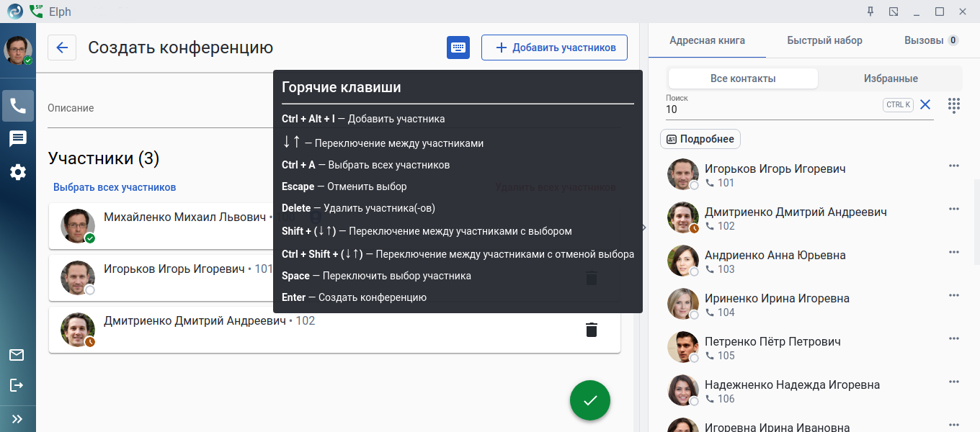Image resolution: width=980 pixels, height=432 pixels.
Task: Call number 102 of Дмитриенко in address book
Action: coord(720,226)
